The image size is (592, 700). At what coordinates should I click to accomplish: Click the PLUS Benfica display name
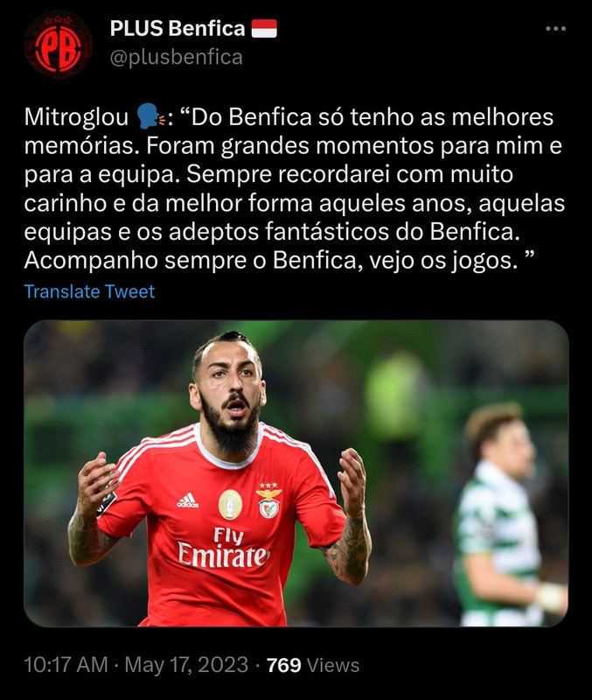(178, 29)
